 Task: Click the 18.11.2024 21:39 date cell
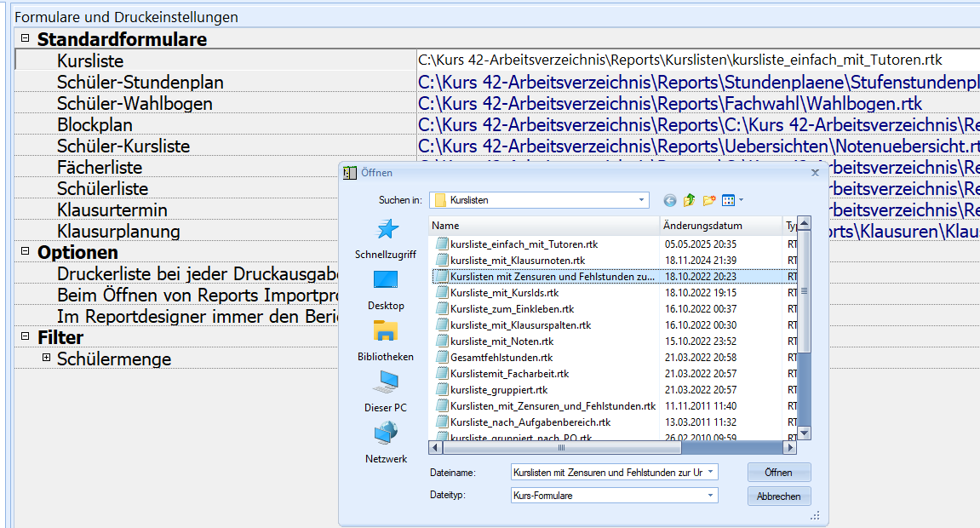(x=701, y=260)
